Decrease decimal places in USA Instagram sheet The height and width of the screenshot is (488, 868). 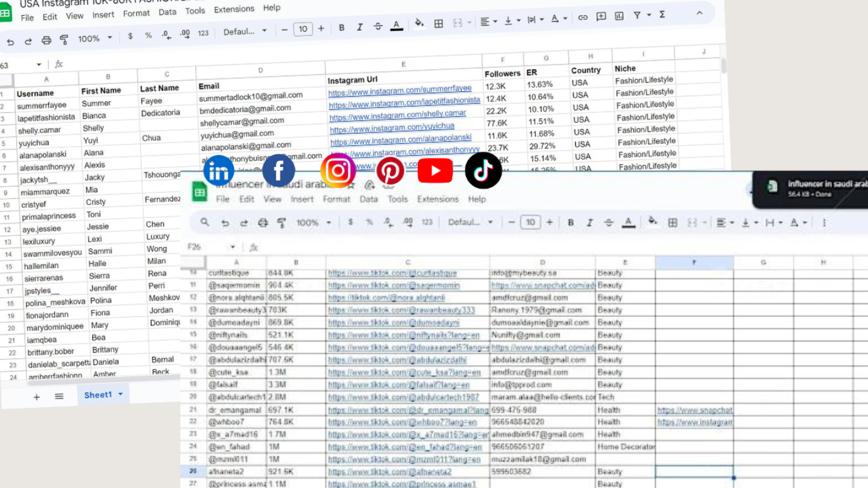(x=166, y=35)
